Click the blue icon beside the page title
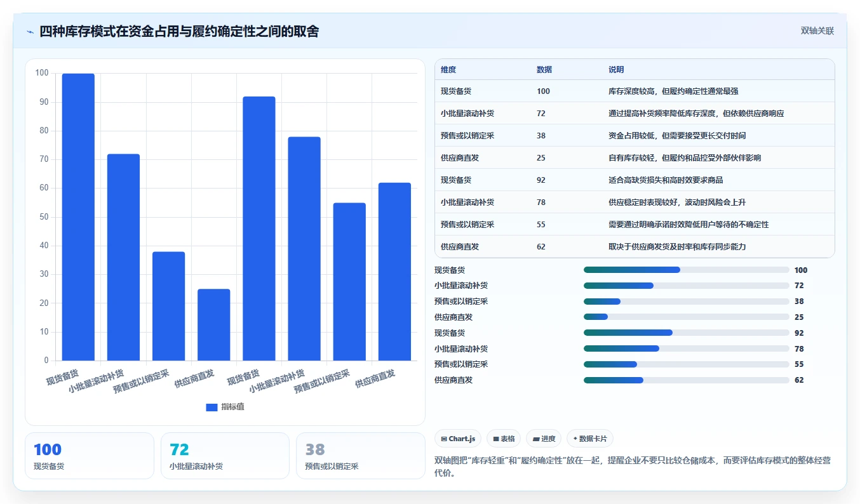Image resolution: width=860 pixels, height=504 pixels. (x=30, y=32)
